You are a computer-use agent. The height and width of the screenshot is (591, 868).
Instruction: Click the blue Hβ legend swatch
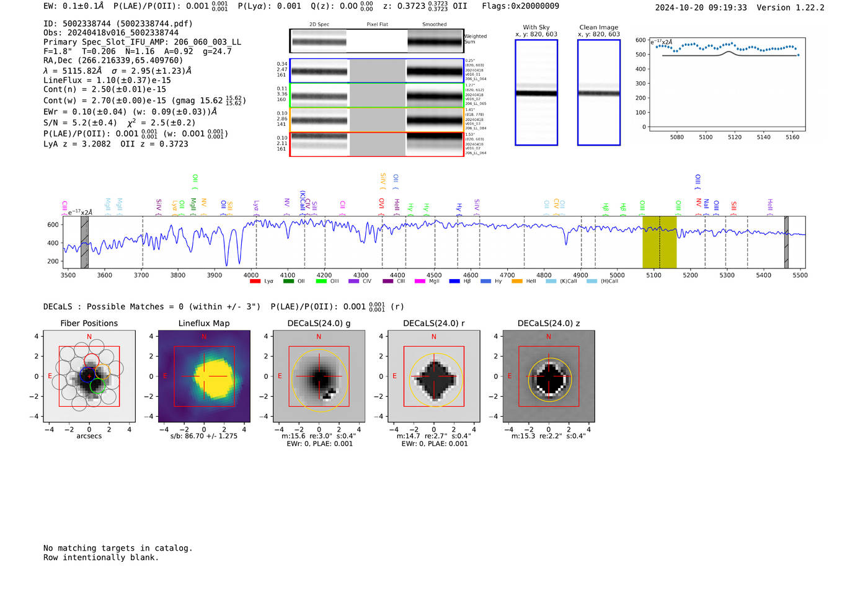coord(454,282)
